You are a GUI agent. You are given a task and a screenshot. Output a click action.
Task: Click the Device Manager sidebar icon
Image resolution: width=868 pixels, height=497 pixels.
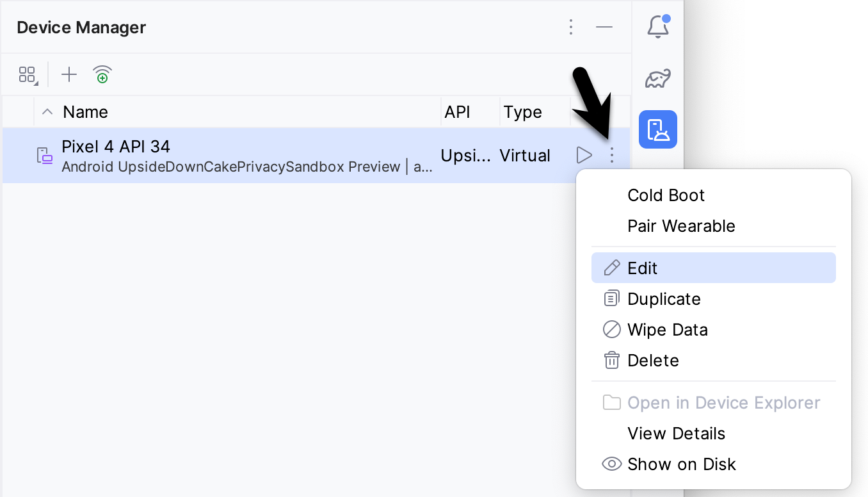pos(658,129)
